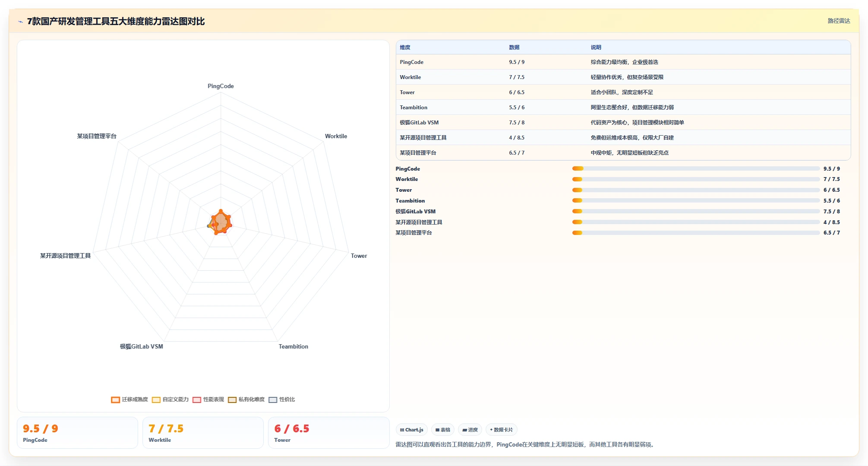Click the 维度 column header
Image resolution: width=868 pixels, height=466 pixels.
pyautogui.click(x=405, y=48)
